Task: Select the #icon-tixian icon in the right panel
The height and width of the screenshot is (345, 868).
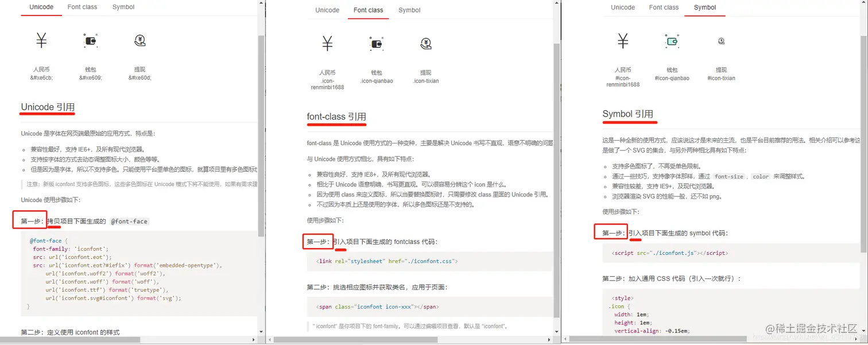Action: (721, 40)
